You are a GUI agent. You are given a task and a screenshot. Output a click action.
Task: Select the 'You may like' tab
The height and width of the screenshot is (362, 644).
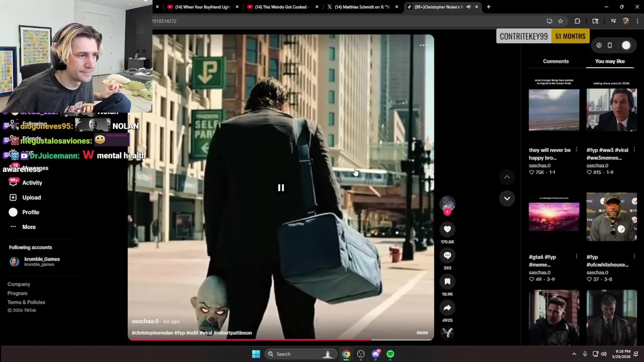(x=610, y=61)
